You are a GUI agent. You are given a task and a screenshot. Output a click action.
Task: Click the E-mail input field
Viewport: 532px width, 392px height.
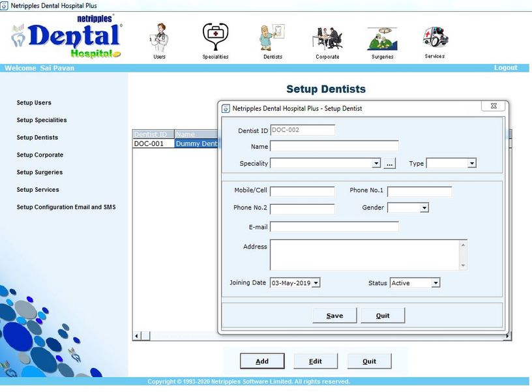click(x=334, y=227)
